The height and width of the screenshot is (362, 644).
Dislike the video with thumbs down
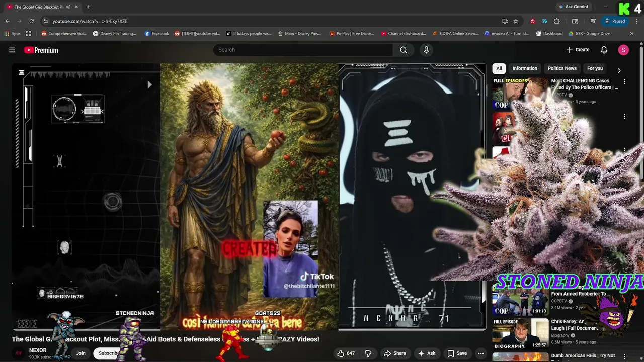(x=368, y=353)
